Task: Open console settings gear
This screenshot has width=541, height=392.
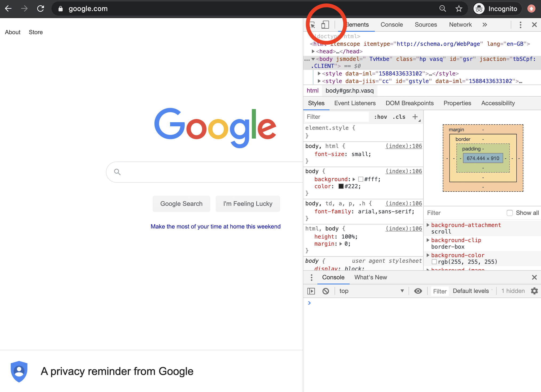Action: [534, 291]
